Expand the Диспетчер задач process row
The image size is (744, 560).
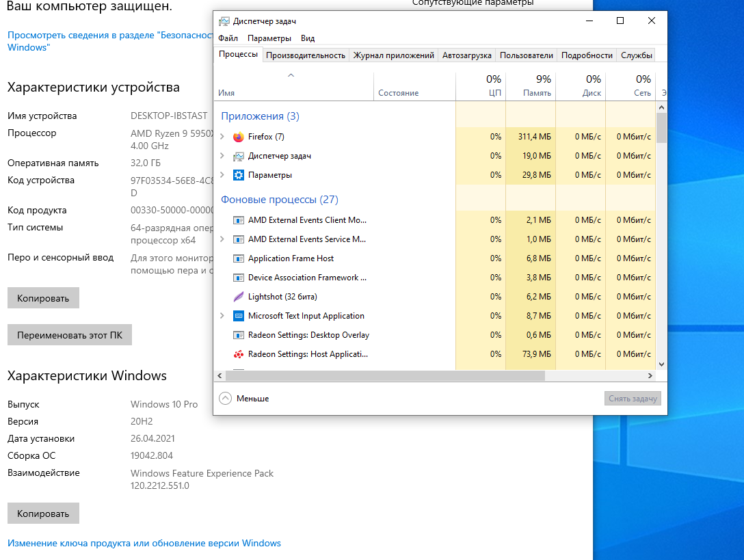222,156
